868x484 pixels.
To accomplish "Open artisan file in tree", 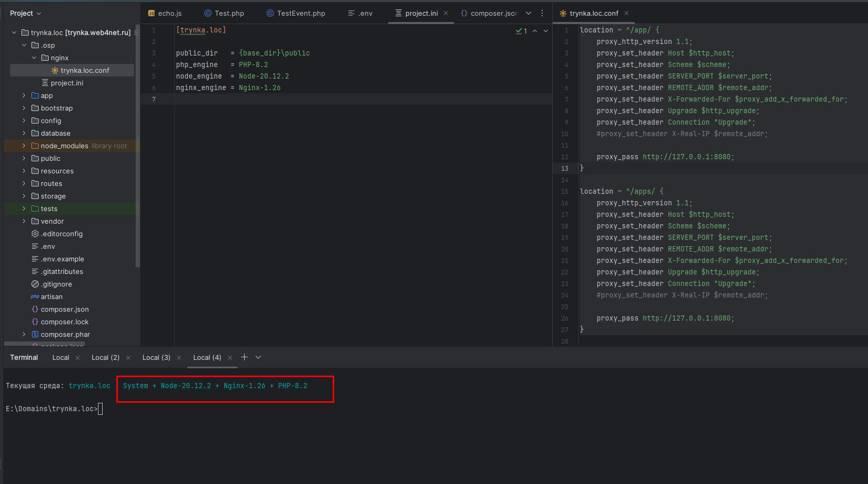I will (51, 296).
